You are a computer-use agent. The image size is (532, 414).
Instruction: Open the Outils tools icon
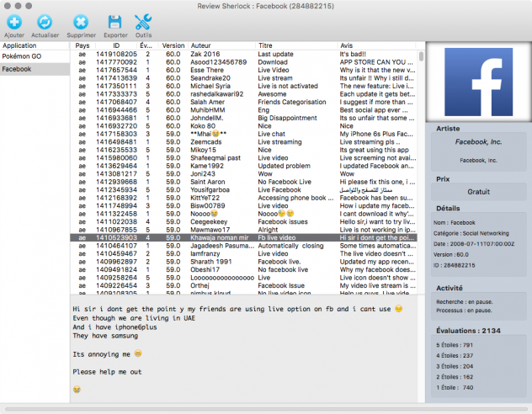tap(143, 23)
